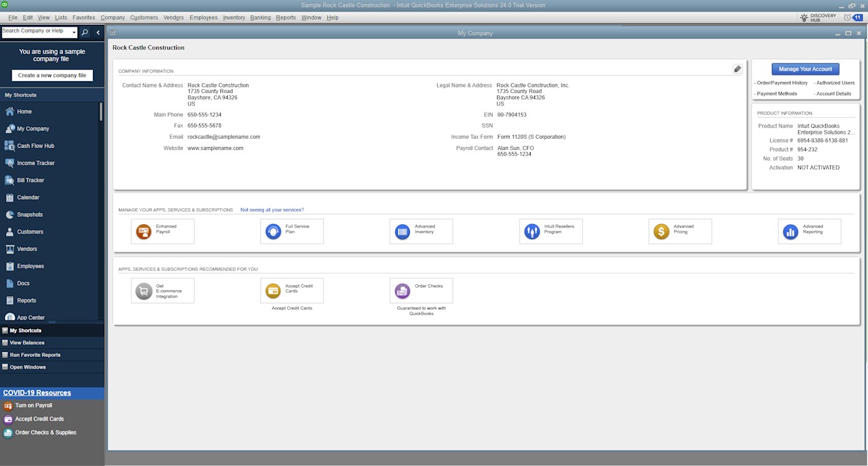Open Docs shortcut icon
Viewport: 868px width, 466px height.
[9, 283]
